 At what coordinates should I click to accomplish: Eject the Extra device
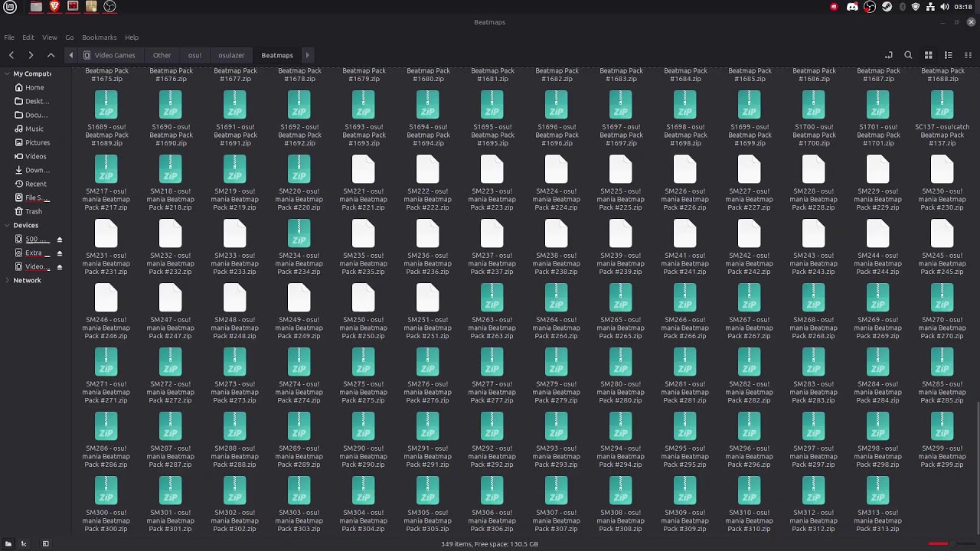pyautogui.click(x=59, y=253)
